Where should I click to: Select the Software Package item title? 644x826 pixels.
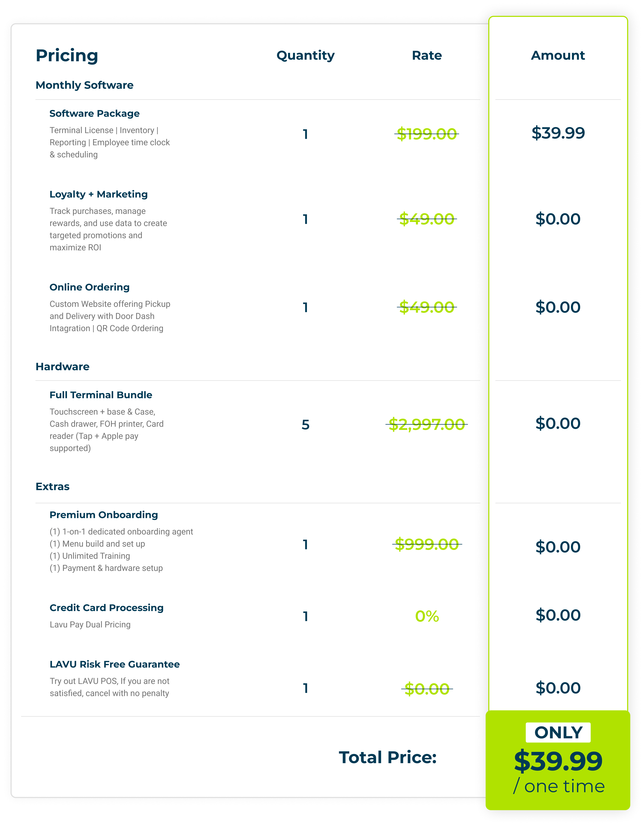[94, 114]
